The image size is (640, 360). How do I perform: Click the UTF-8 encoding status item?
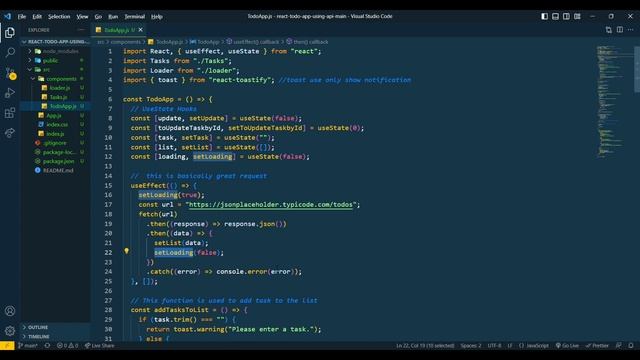(x=494, y=345)
